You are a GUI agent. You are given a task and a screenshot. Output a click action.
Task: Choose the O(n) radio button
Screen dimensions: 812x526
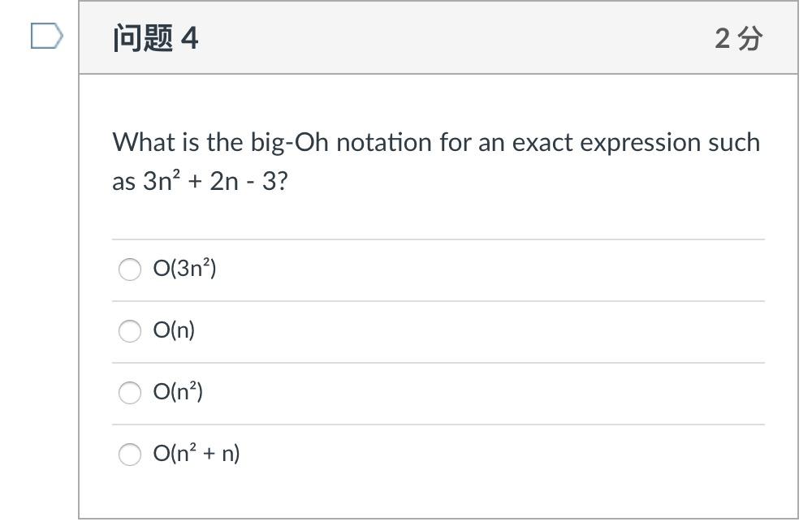[129, 331]
